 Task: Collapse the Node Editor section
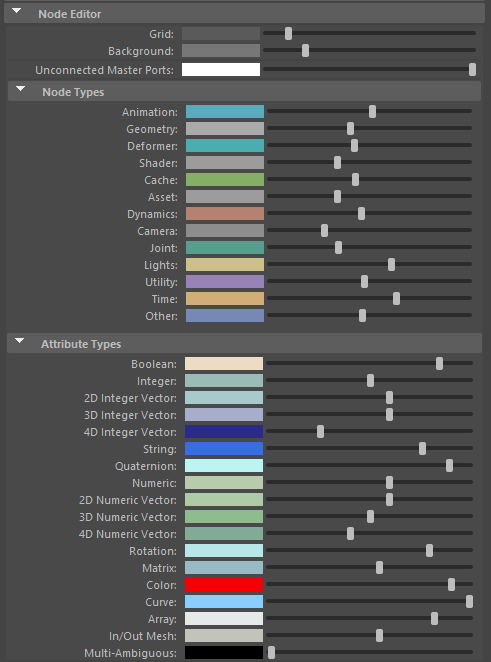16,11
